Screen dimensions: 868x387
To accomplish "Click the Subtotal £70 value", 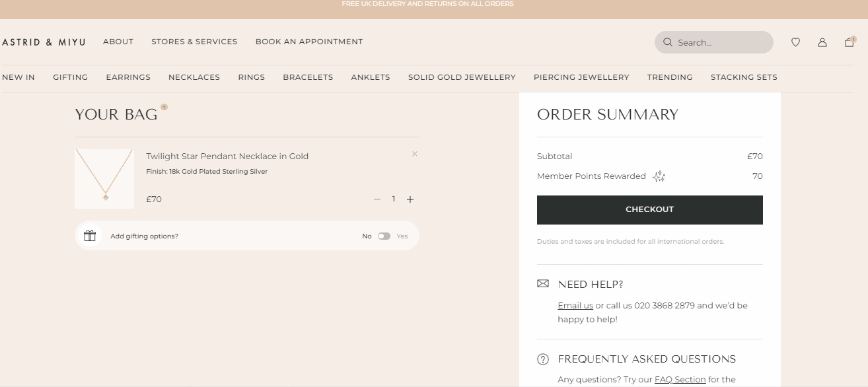I will click(x=755, y=157).
